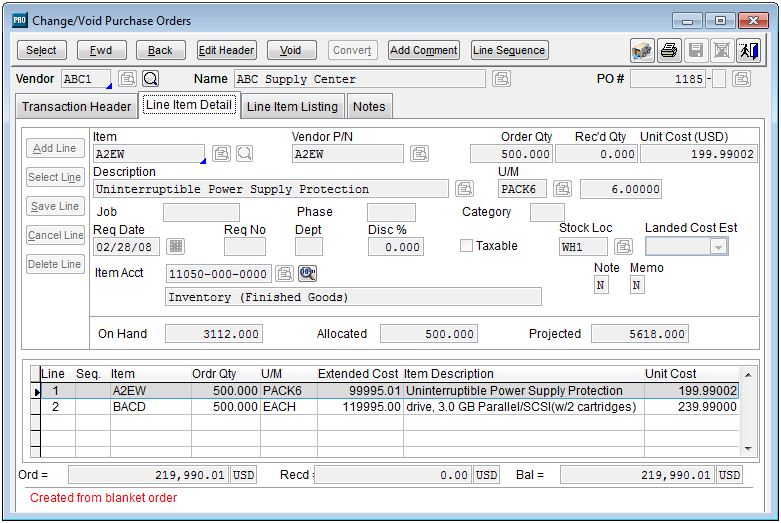
Task: Open the Line Item Listing tab
Action: click(292, 107)
